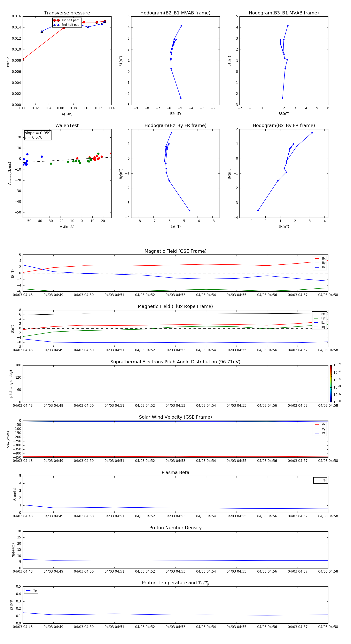Viewport: 351px width, 644px height.
Task: Click the pitch angle color scale bar
Action: 331,384
